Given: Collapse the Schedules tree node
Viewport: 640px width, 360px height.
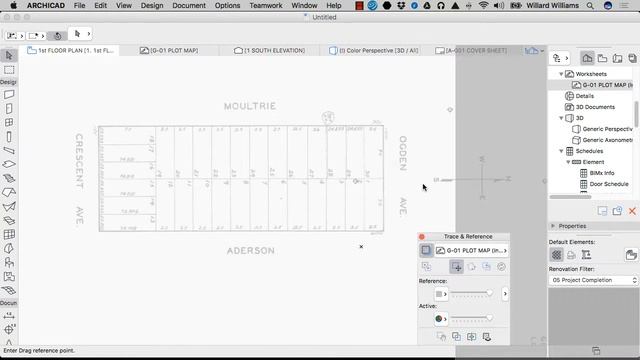Looking at the screenshot, I should pyautogui.click(x=561, y=151).
